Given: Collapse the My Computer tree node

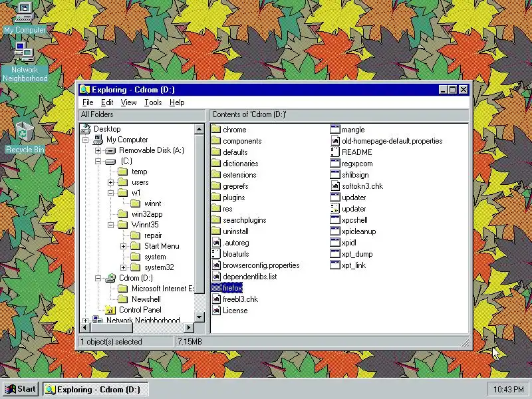Looking at the screenshot, I should tap(86, 140).
